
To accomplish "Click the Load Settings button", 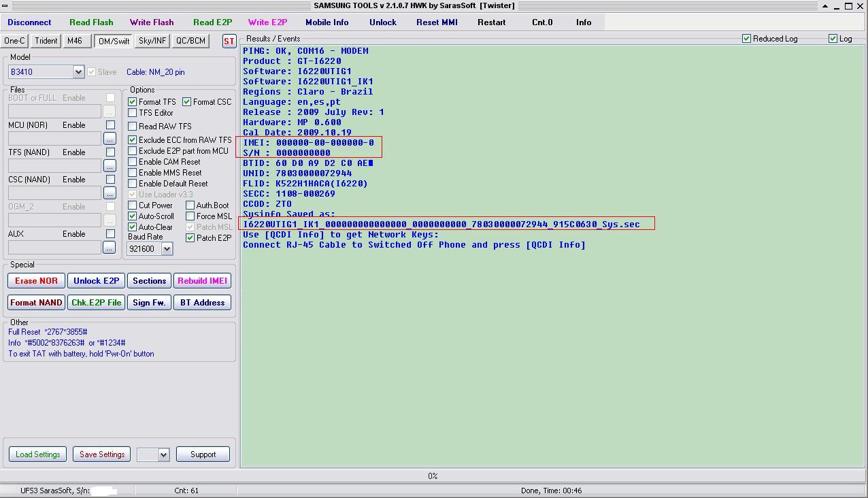I will 37,454.
